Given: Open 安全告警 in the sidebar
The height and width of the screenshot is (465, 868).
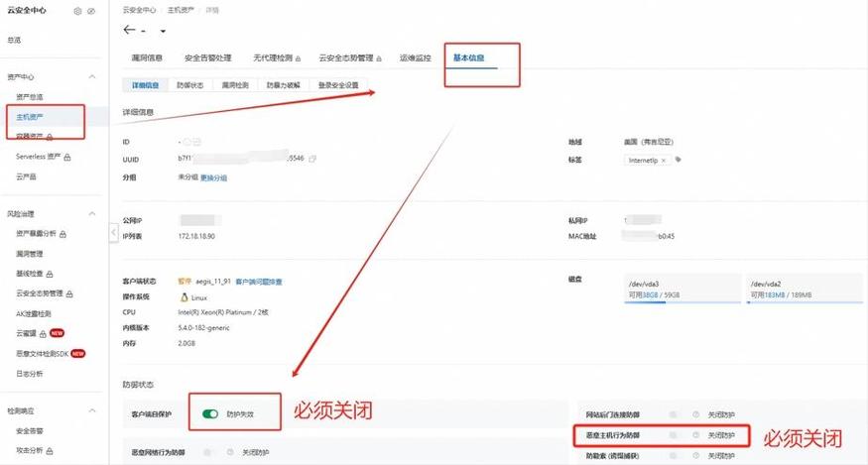Looking at the screenshot, I should 30,430.
